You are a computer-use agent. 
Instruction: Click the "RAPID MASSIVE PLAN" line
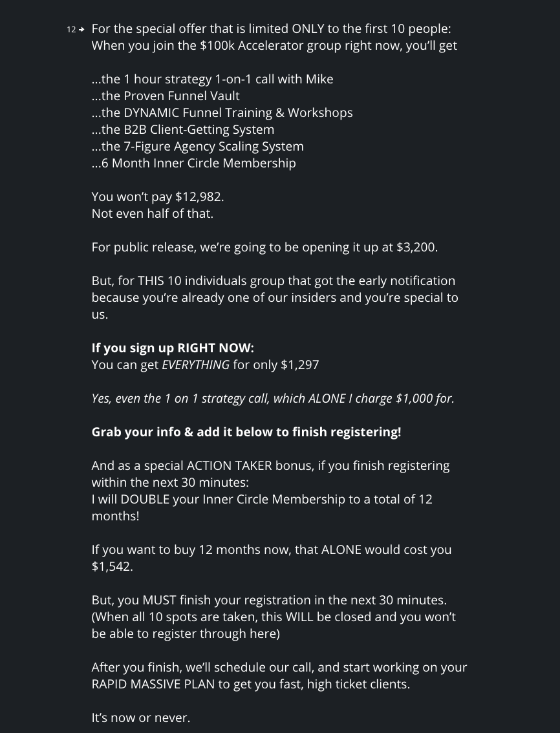coord(250,685)
